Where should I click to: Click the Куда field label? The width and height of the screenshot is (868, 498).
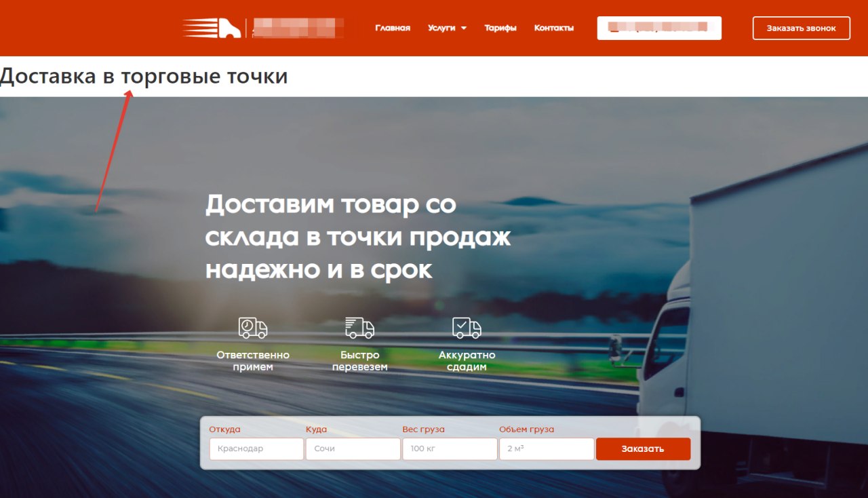pos(316,429)
